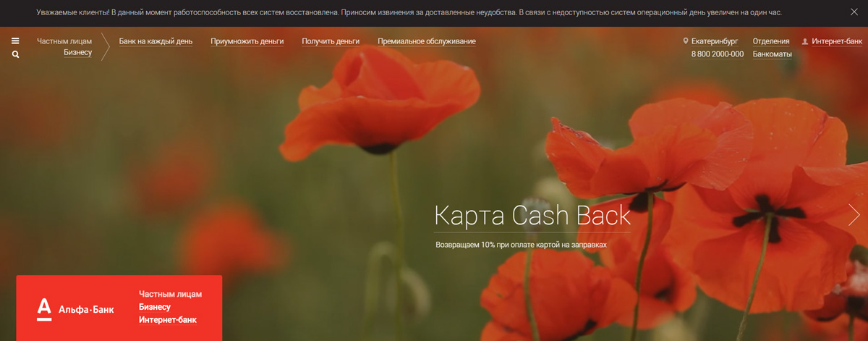
Task: Go to next slide arrow
Action: [x=854, y=214]
